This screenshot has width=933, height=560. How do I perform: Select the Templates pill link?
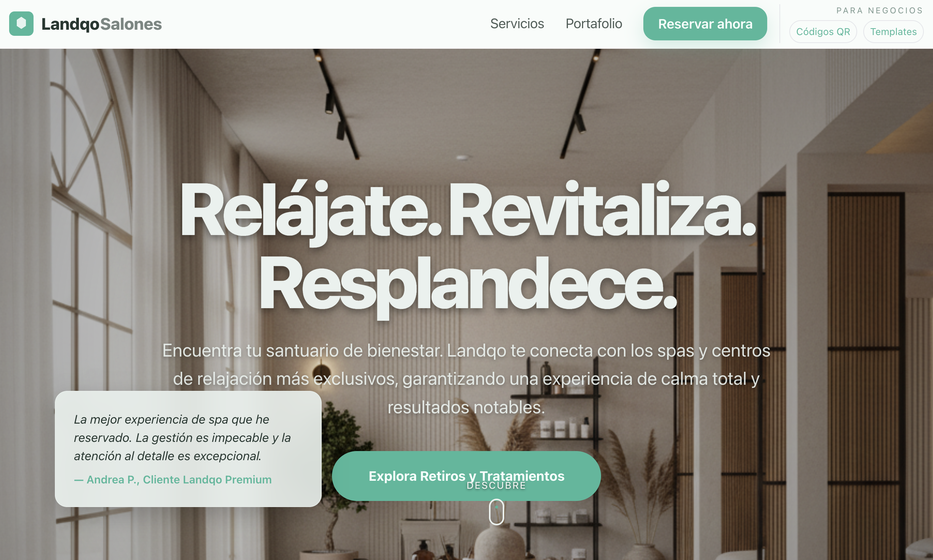[893, 32]
